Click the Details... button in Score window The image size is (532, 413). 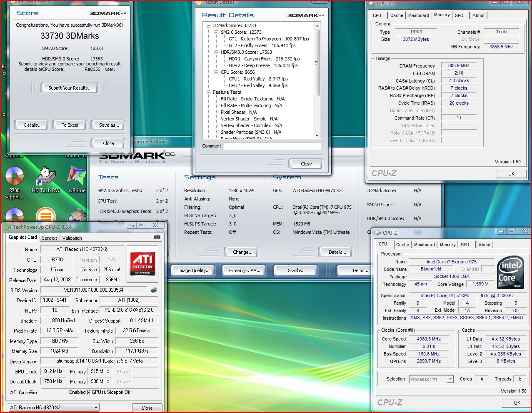click(x=33, y=125)
